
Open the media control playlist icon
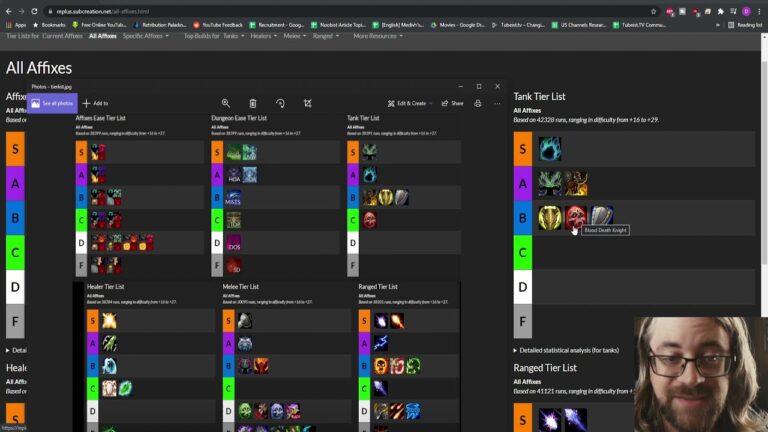click(x=733, y=11)
